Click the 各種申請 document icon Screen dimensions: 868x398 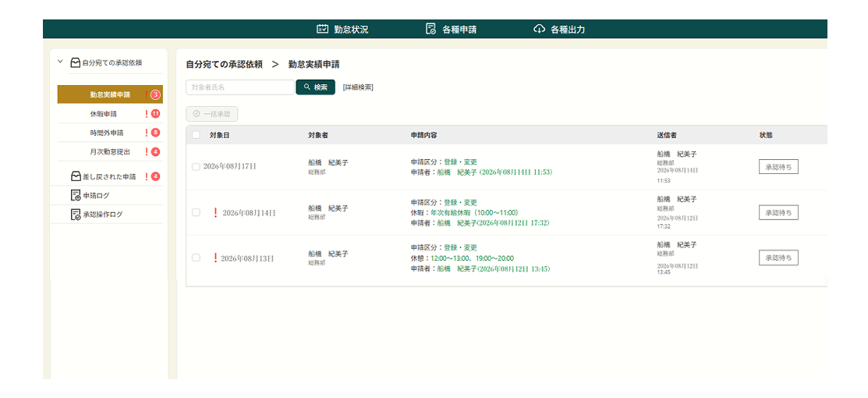point(430,30)
